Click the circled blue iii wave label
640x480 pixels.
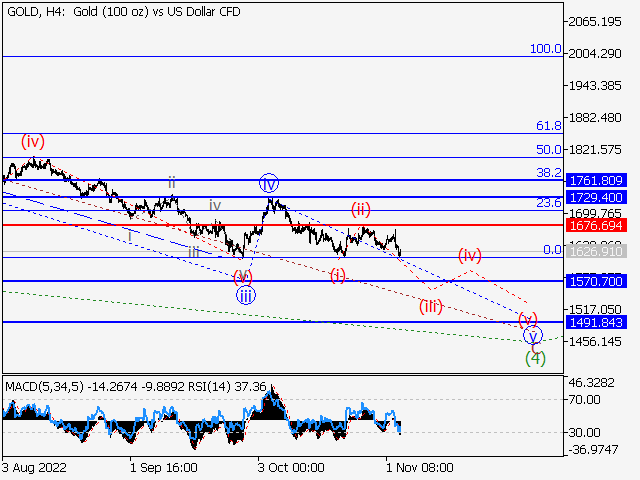click(246, 296)
